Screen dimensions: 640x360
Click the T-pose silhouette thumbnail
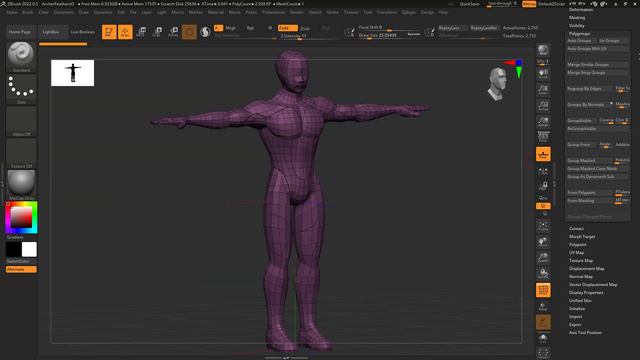pyautogui.click(x=73, y=73)
